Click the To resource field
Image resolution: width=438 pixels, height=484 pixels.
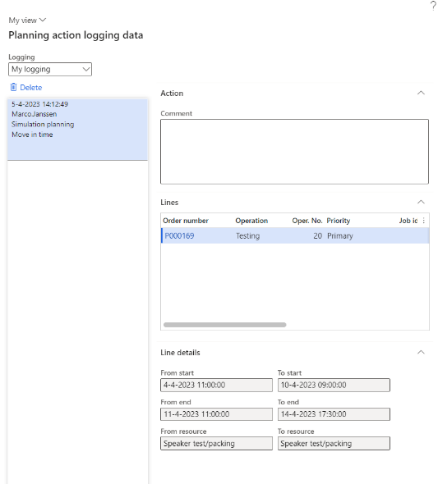point(334,444)
